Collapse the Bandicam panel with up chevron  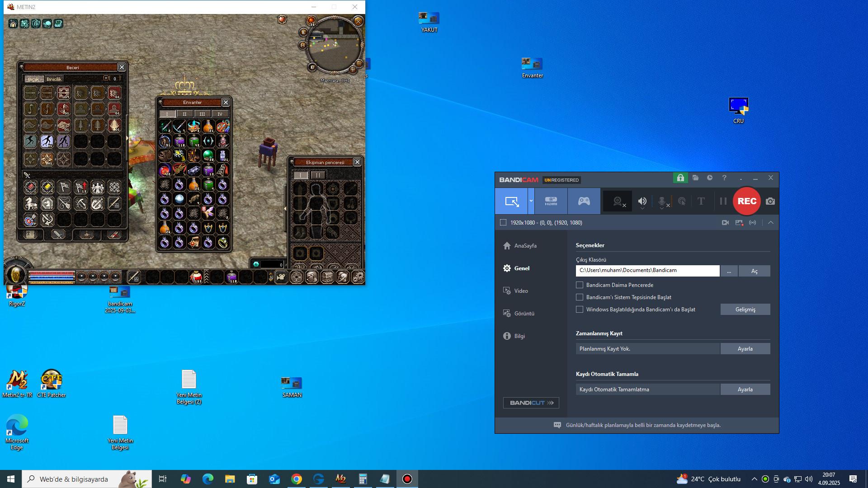tap(771, 223)
